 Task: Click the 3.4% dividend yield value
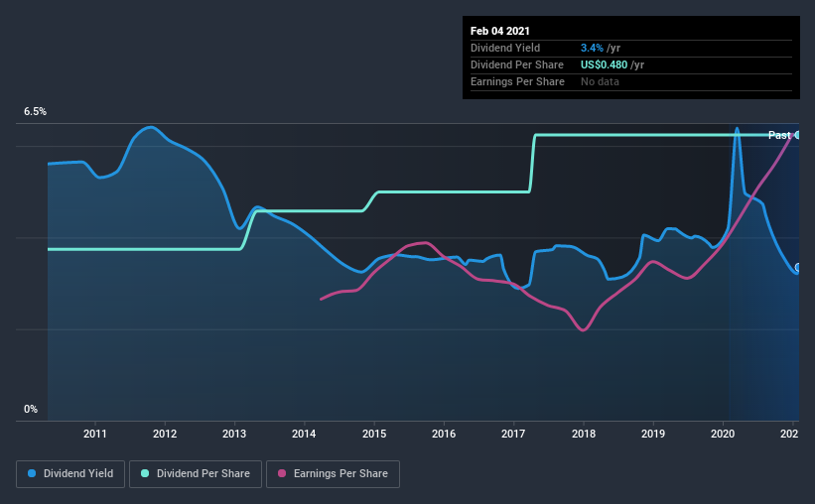(592, 48)
